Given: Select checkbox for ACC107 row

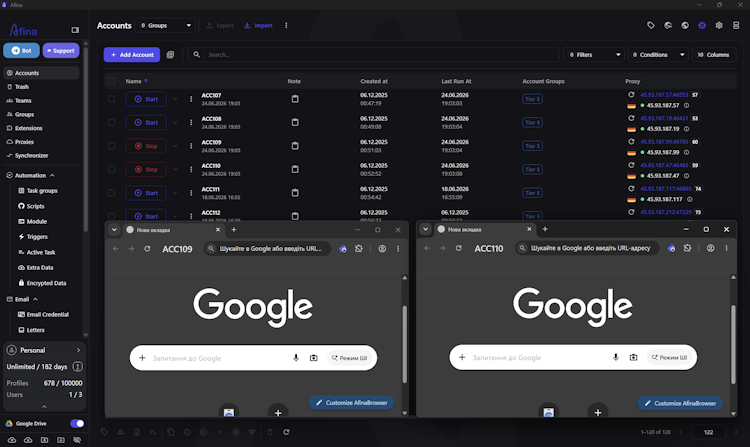Looking at the screenshot, I should [x=111, y=99].
